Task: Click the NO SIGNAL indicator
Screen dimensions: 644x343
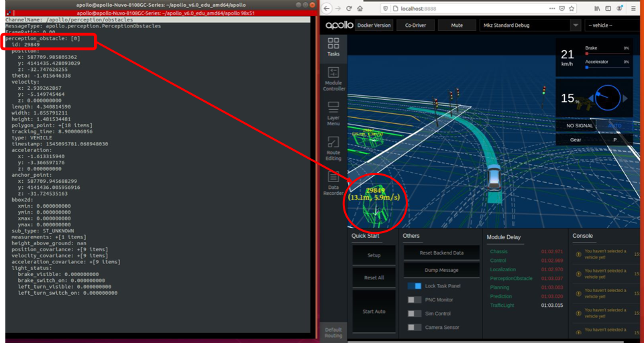Action: click(580, 126)
